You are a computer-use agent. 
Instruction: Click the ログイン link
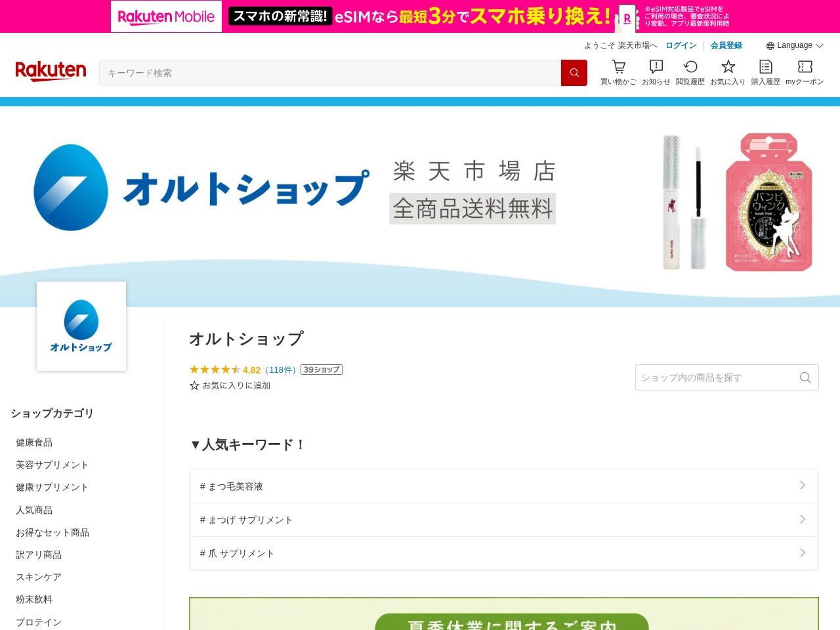point(681,46)
